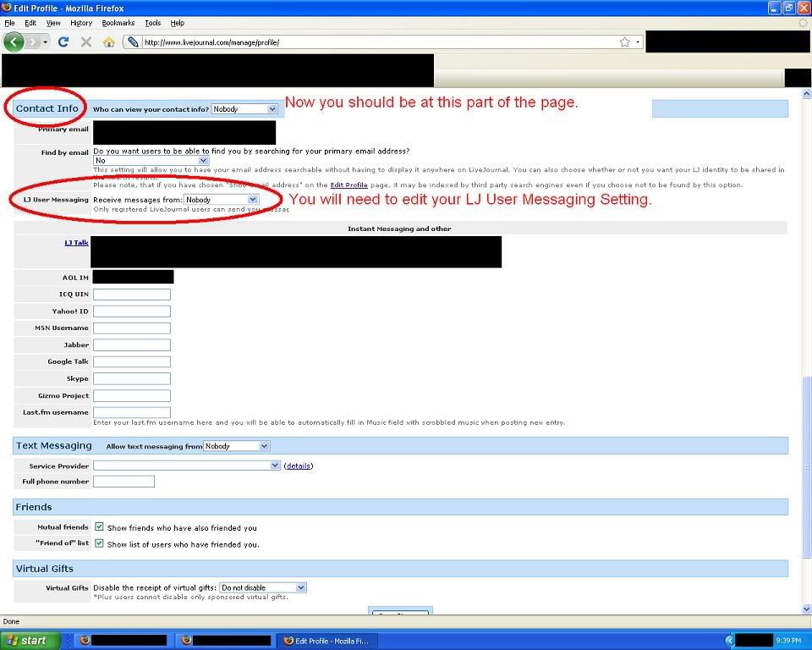Open the Tools menu
Viewport: 812px width, 650px height.
153,23
